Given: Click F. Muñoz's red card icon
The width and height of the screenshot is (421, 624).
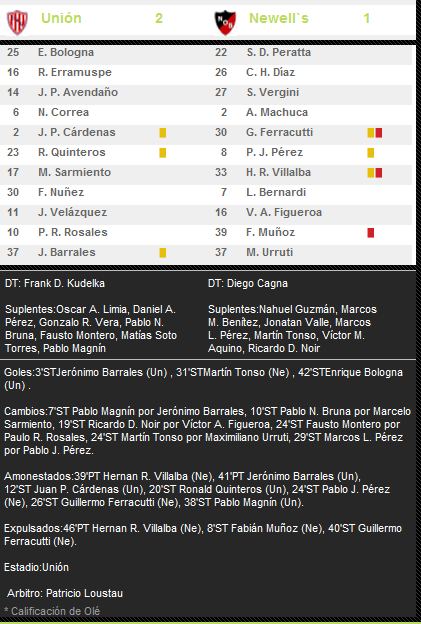Looking at the screenshot, I should [370, 232].
